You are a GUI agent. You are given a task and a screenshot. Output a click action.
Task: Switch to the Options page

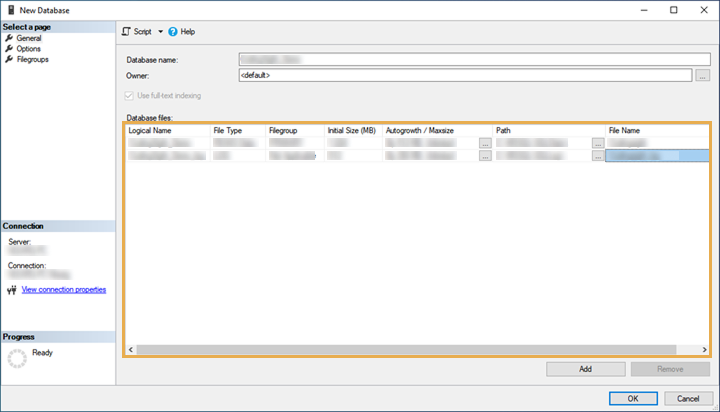pos(28,49)
